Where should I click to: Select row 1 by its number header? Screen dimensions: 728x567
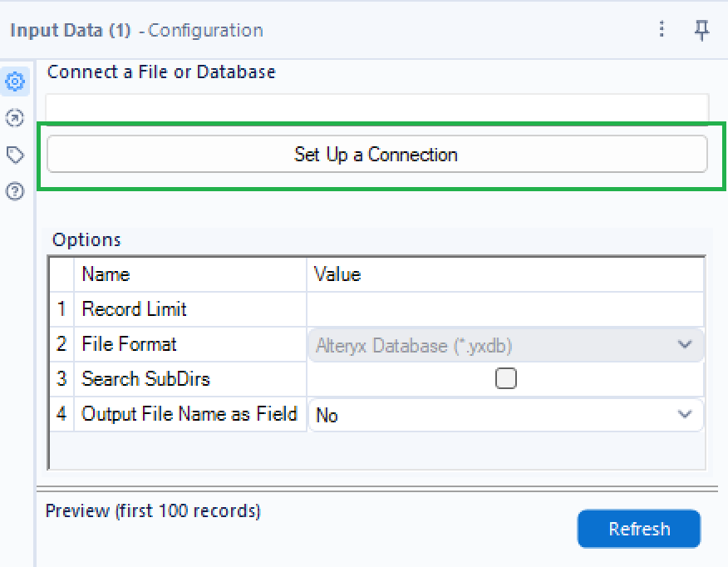61,309
